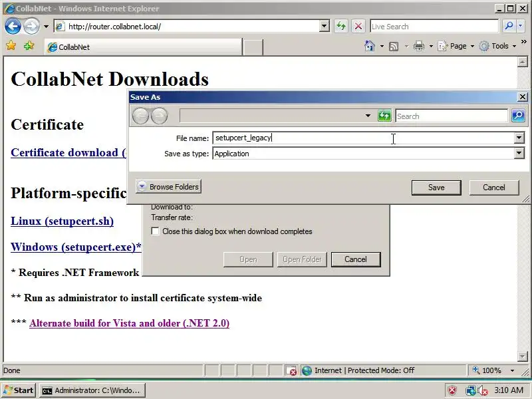This screenshot has height=399, width=532.
Task: Open the Tools menu
Action: [497, 46]
